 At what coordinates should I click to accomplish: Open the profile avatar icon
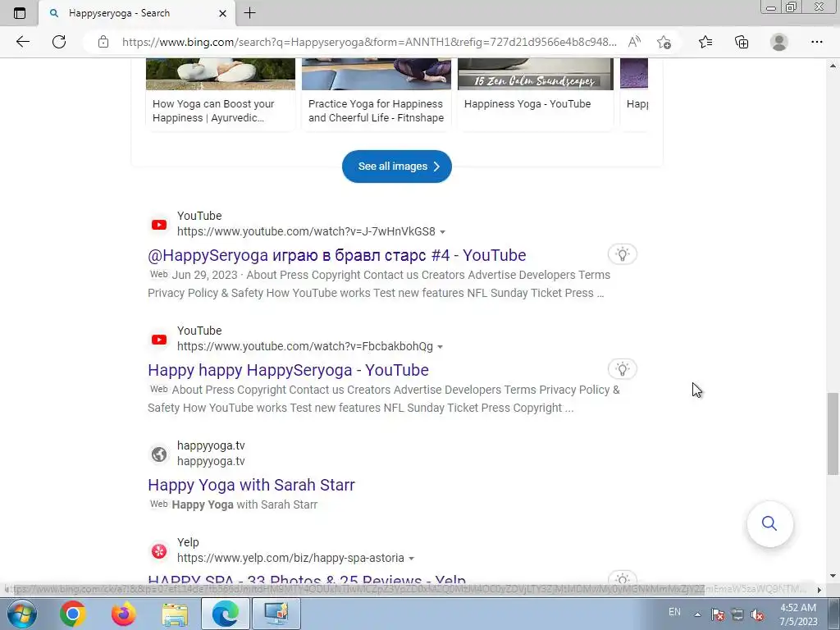point(778,42)
